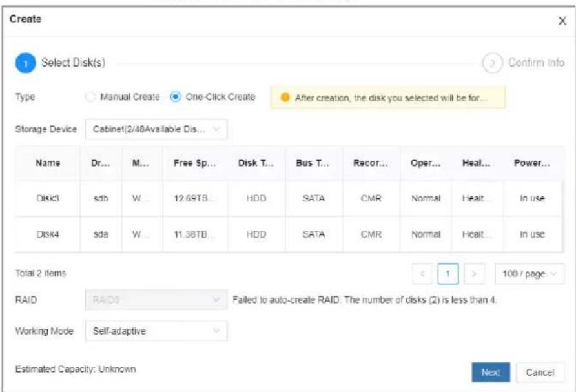Click the Total 2 items text
Screen dimensions: 576x392
click(x=41, y=273)
